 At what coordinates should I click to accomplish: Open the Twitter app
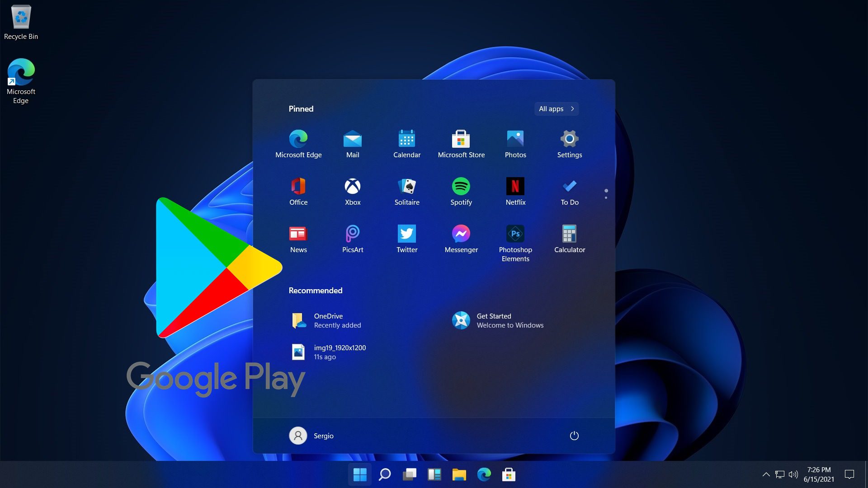(407, 239)
